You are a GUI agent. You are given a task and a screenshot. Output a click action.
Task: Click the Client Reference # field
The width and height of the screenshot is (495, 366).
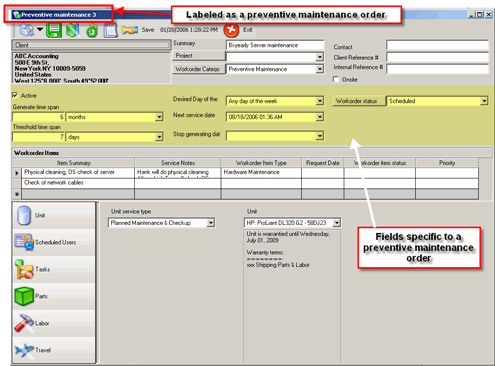437,57
